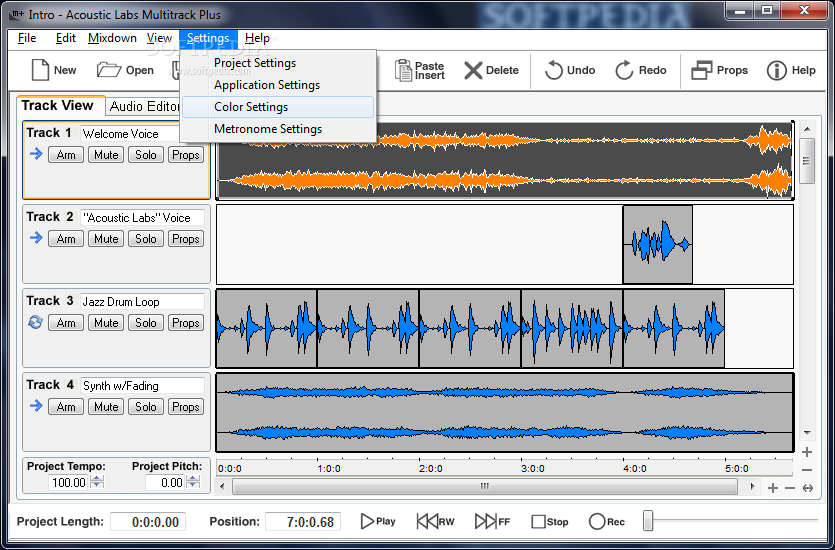Open Props for Track 2

tap(186, 239)
